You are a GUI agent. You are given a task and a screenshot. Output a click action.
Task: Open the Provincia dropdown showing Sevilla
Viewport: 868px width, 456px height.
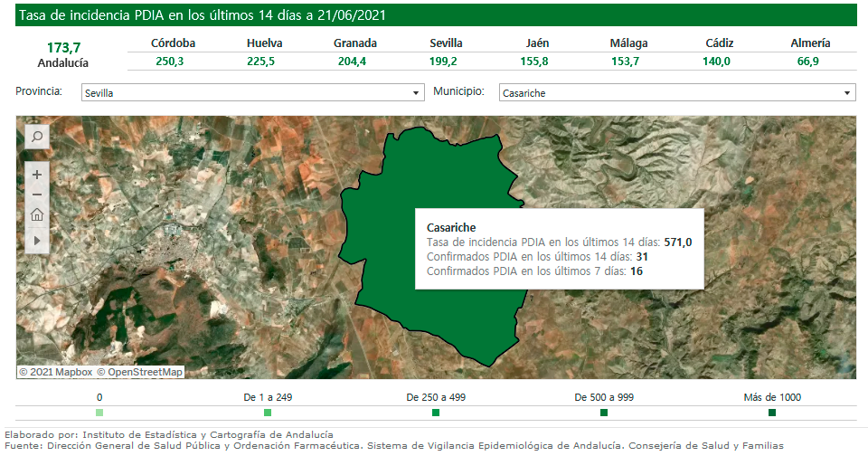tap(252, 93)
